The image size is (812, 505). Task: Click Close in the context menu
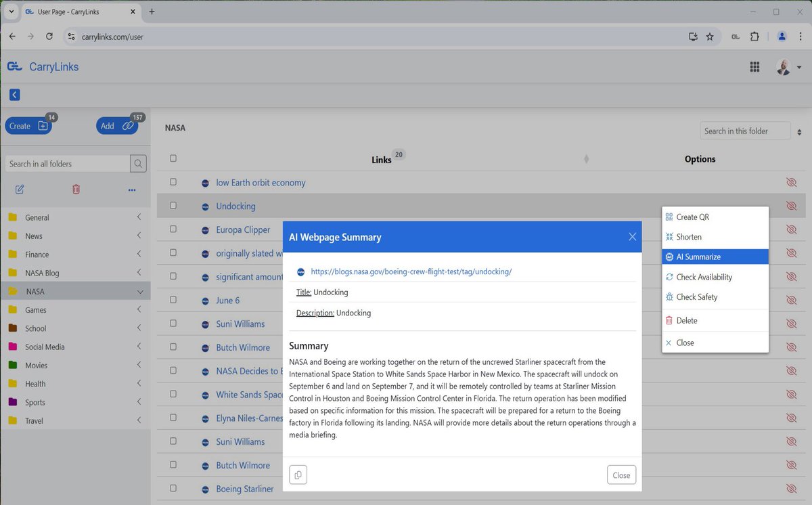click(x=715, y=343)
